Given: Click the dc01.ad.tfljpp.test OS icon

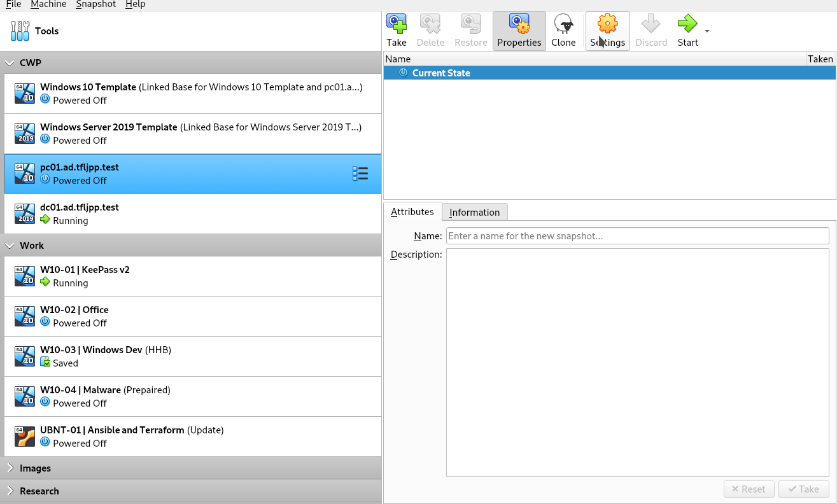Looking at the screenshot, I should coord(25,214).
